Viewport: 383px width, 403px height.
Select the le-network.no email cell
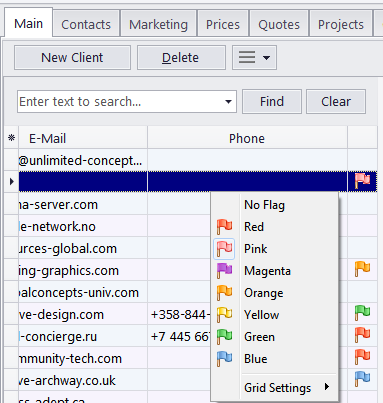tap(83, 226)
